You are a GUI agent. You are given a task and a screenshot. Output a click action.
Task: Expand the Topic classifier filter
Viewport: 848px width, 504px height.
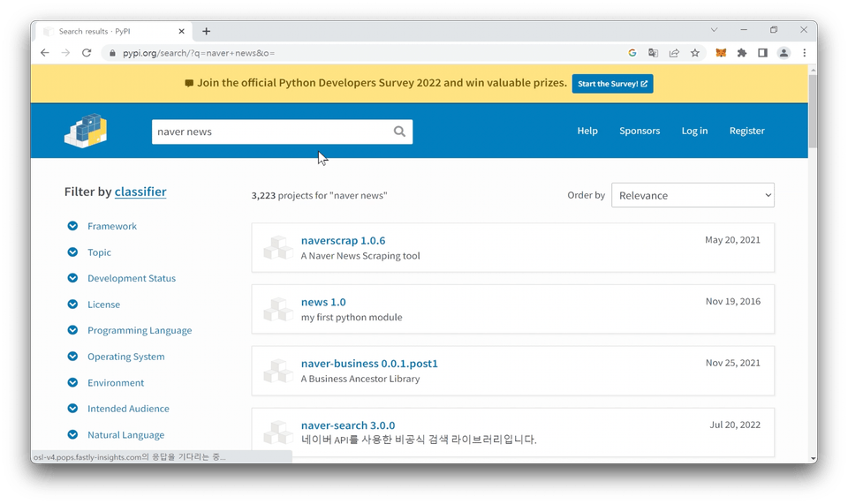tap(72, 252)
